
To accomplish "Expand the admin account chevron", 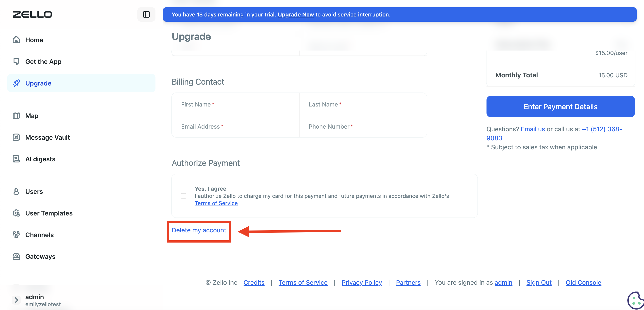I will click(16, 300).
